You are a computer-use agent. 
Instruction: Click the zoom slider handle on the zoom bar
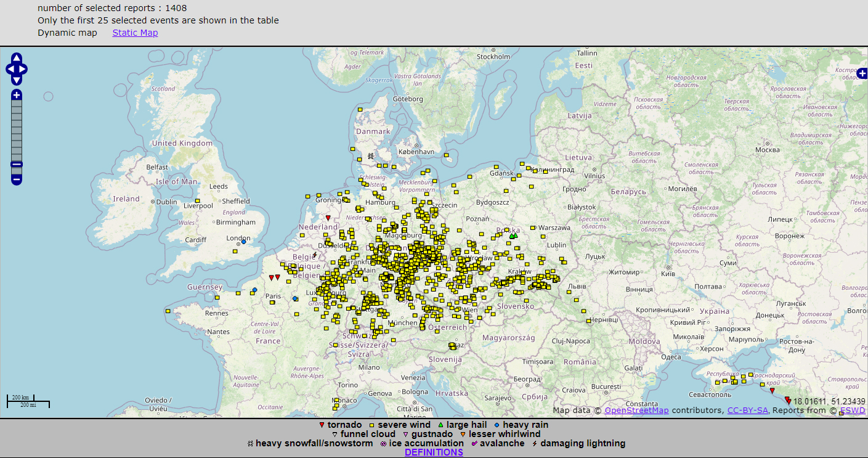click(17, 164)
